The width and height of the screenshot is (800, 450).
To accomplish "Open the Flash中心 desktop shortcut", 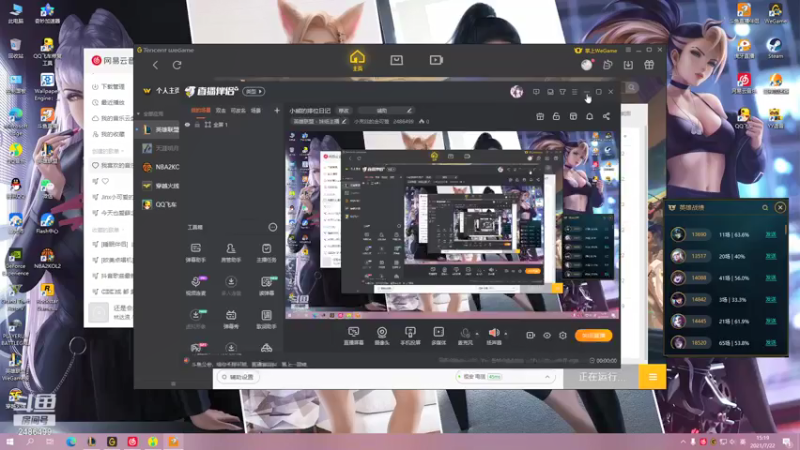I will pos(47,223).
